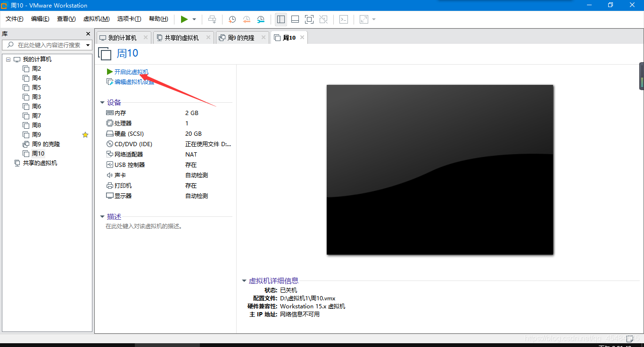Open the 虚拟机(M) menu
The width and height of the screenshot is (644, 347).
pos(96,19)
